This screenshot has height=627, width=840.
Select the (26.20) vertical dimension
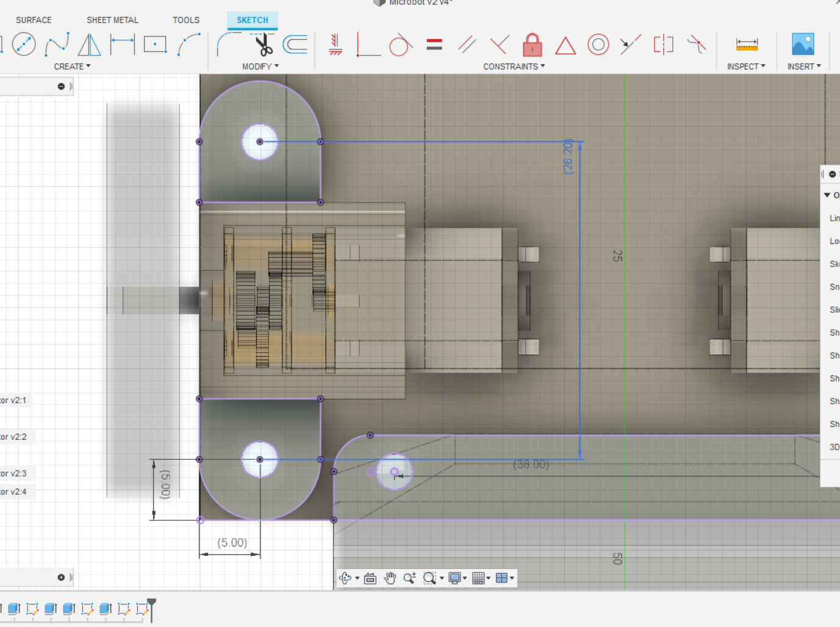coord(568,157)
